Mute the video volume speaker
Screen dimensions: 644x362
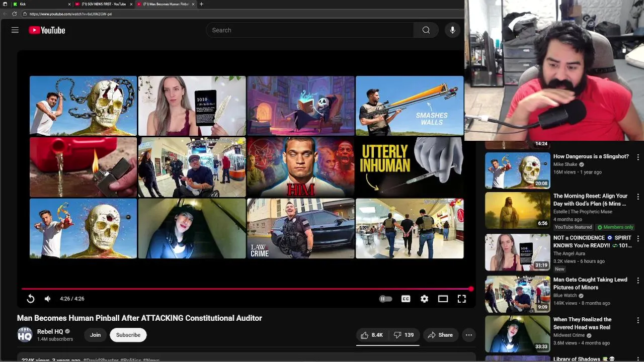[x=47, y=299]
